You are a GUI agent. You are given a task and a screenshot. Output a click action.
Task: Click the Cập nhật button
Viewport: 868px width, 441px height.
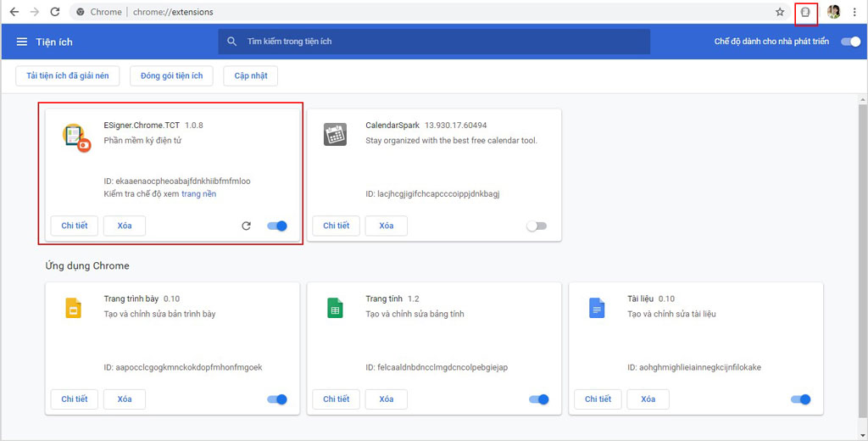[251, 75]
